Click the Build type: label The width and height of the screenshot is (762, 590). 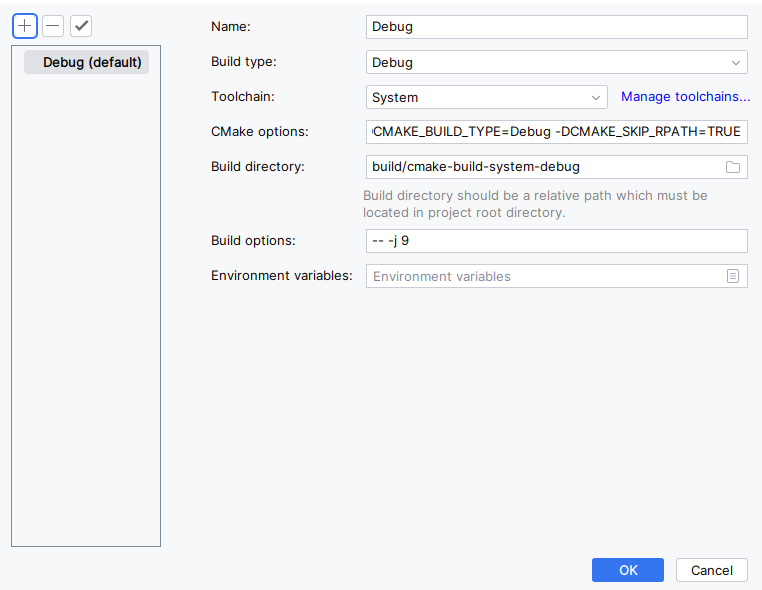click(243, 62)
